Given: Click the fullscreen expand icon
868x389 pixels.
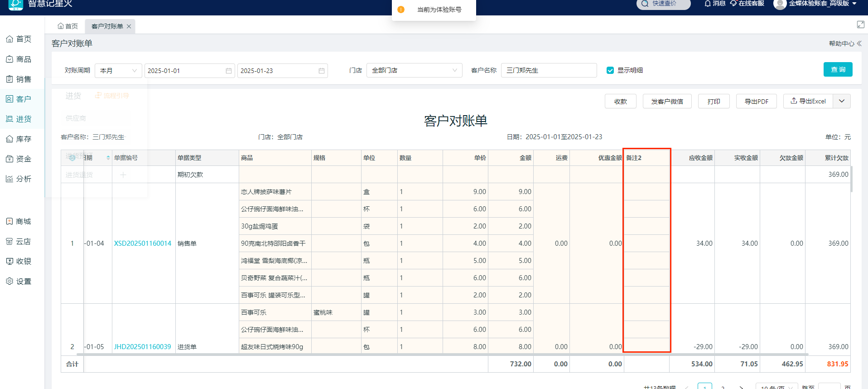Looking at the screenshot, I should point(861,24).
